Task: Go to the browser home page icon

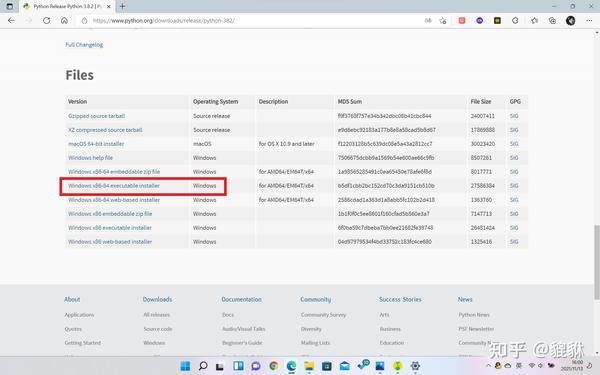Action: (64, 21)
